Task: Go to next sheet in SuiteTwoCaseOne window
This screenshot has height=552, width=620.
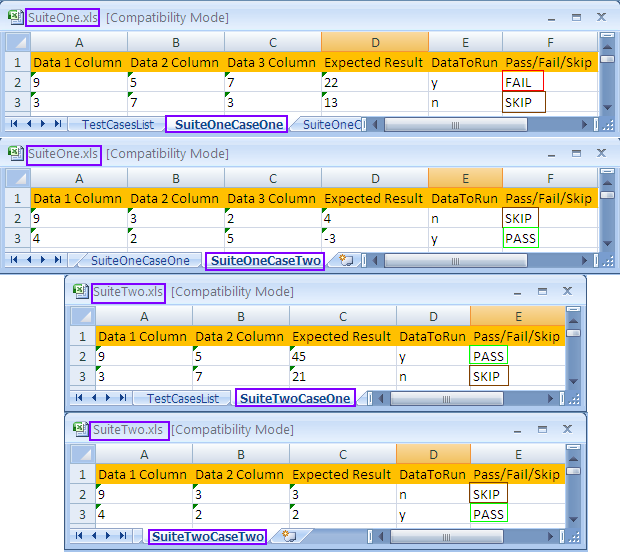Action: pyautogui.click(x=108, y=397)
